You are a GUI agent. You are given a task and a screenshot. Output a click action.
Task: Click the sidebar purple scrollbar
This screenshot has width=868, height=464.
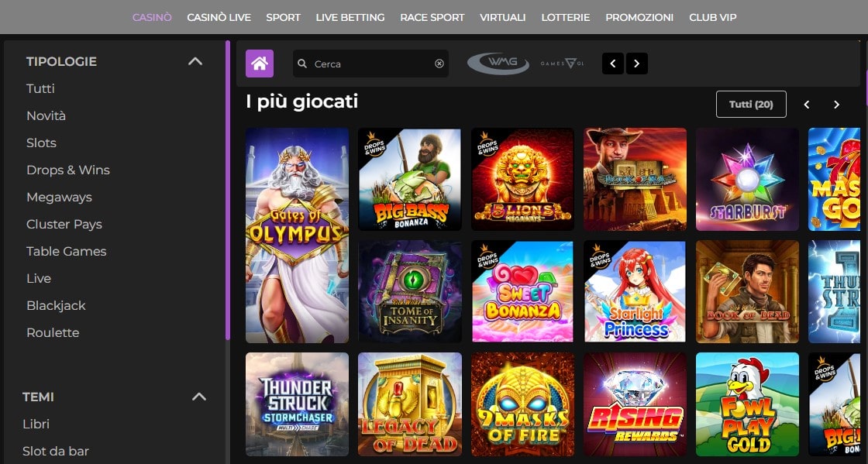click(x=228, y=190)
